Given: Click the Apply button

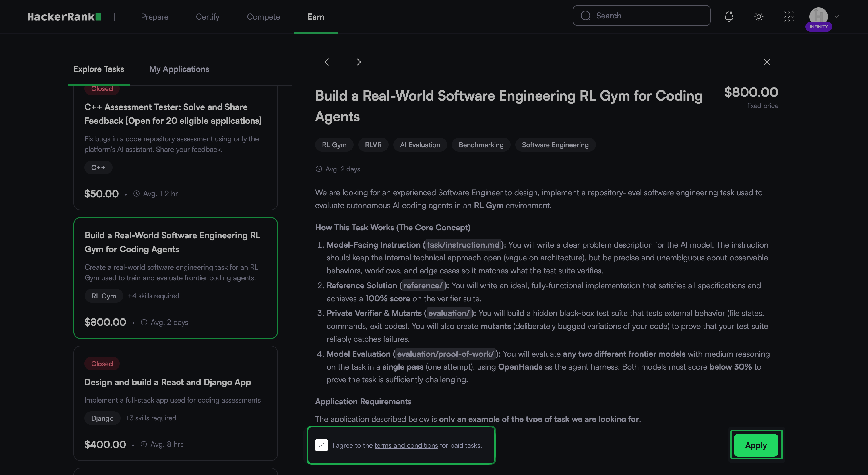Looking at the screenshot, I should pos(756,445).
